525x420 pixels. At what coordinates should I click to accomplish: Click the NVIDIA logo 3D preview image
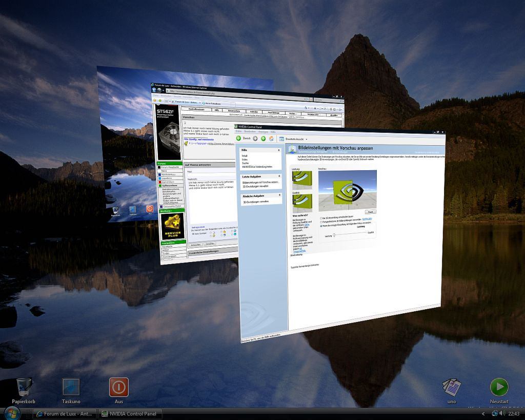[x=348, y=191]
